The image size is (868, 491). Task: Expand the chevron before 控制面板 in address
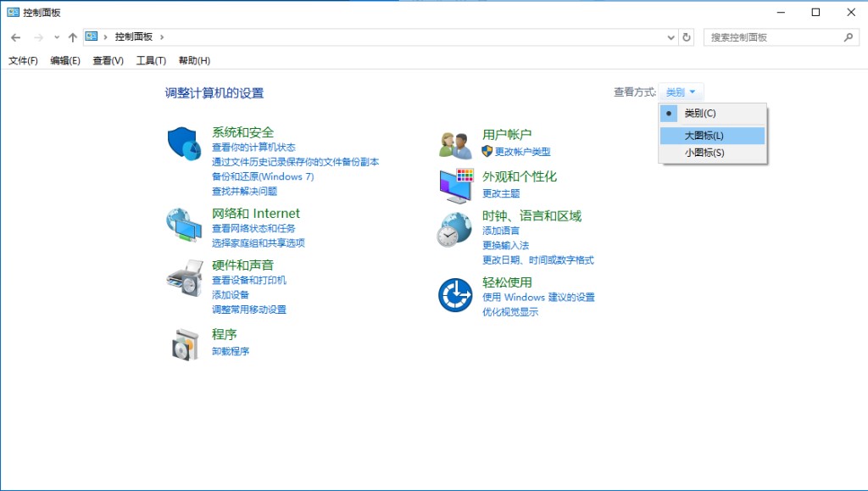(x=105, y=37)
